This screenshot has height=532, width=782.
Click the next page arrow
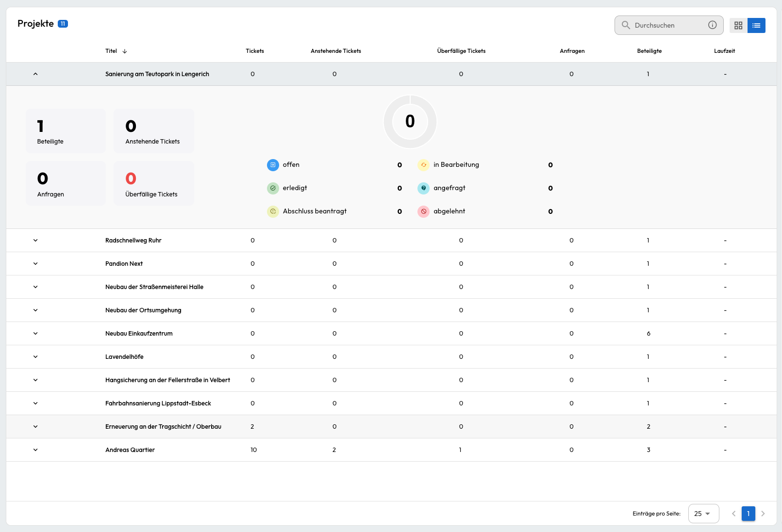click(763, 513)
